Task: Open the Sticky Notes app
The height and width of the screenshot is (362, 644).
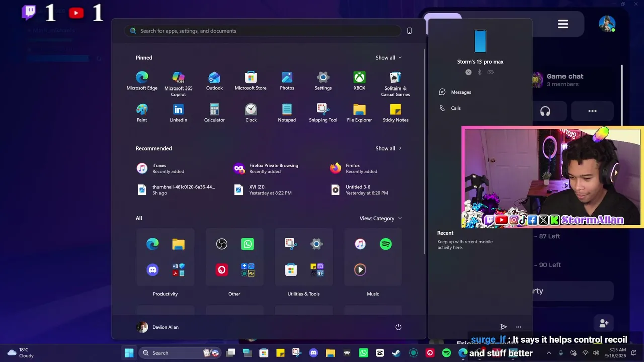Action: (395, 113)
